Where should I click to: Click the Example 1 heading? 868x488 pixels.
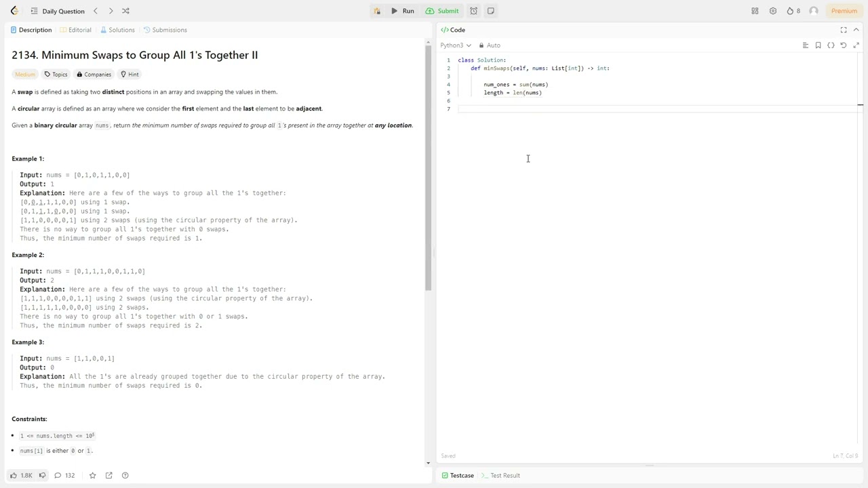tap(28, 159)
